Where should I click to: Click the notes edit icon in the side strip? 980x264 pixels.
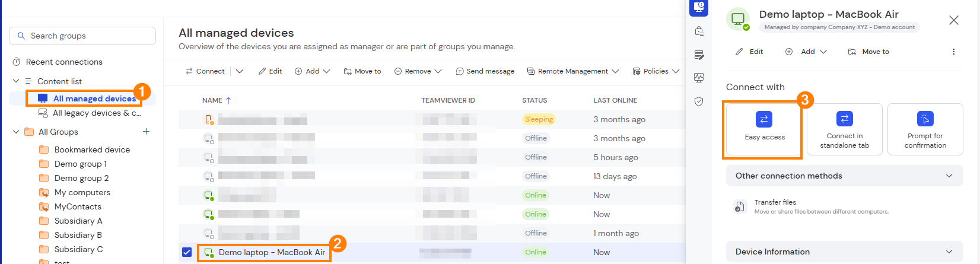(x=699, y=55)
